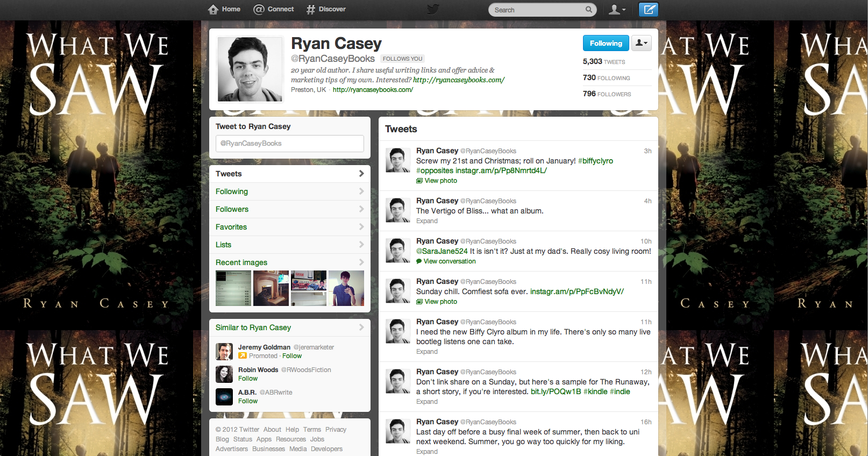Click the avatar on the Christmas tweet
This screenshot has width=868, height=456.
[x=398, y=160]
